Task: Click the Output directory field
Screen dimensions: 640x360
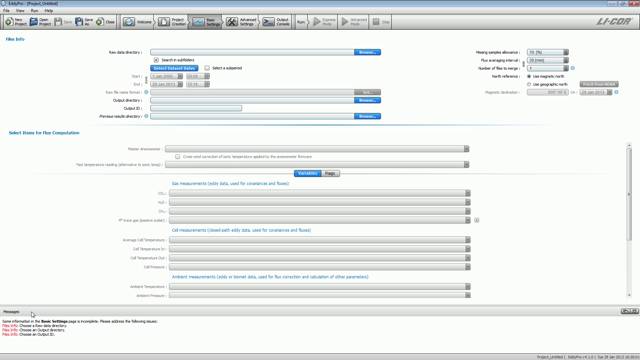Action: [x=252, y=100]
